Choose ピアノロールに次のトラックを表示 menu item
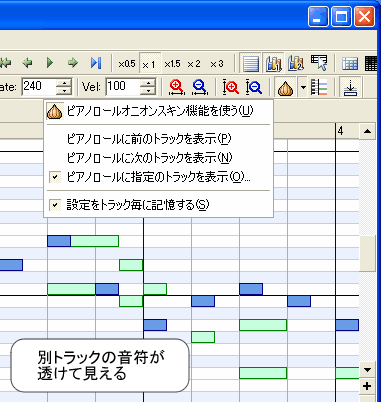Screen dimensions: 381x402 coord(158,158)
